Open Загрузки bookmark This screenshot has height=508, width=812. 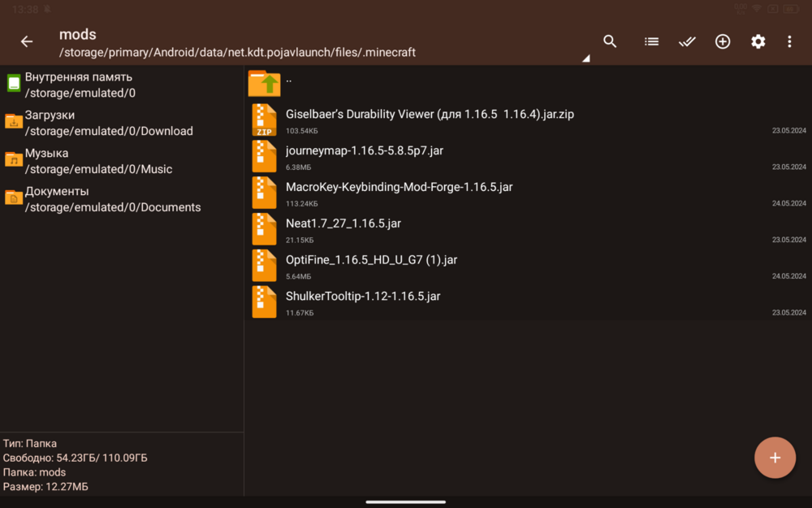[x=122, y=123]
